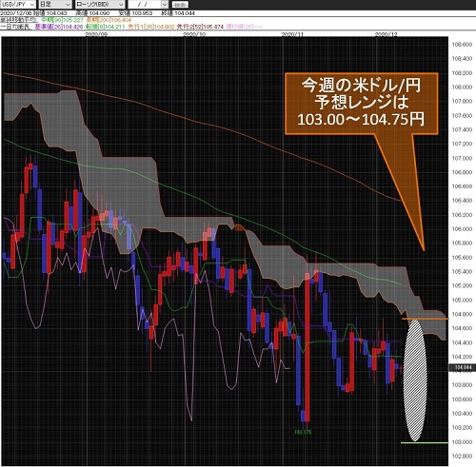476x467 pixels.
Task: Click the current price tag 104.044
Action: 462,368
